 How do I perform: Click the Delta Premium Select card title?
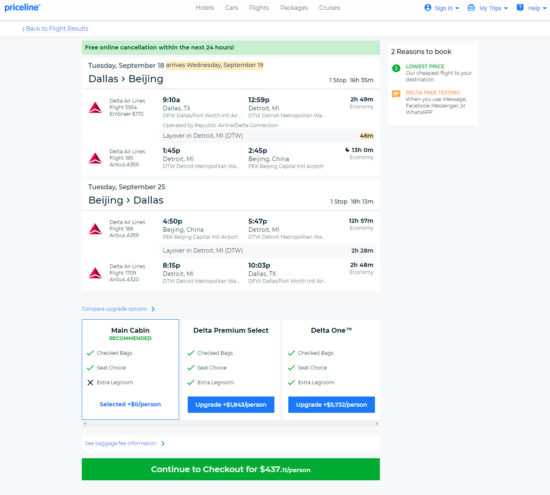point(231,330)
